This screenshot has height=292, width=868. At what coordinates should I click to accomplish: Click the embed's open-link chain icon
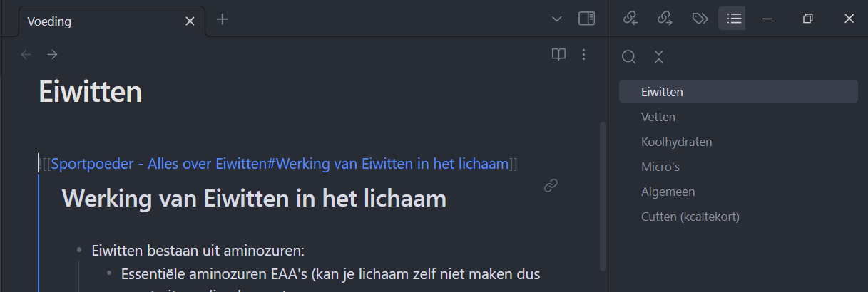pos(551,185)
